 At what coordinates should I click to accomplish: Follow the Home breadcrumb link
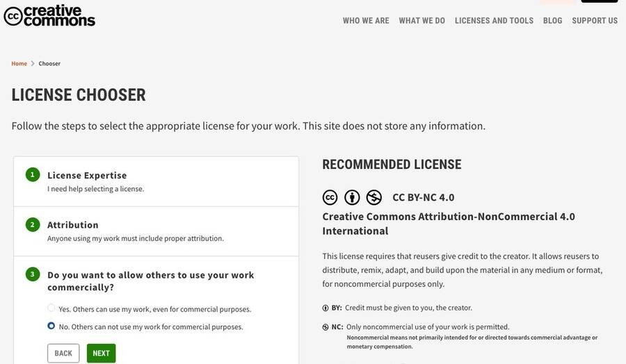19,64
